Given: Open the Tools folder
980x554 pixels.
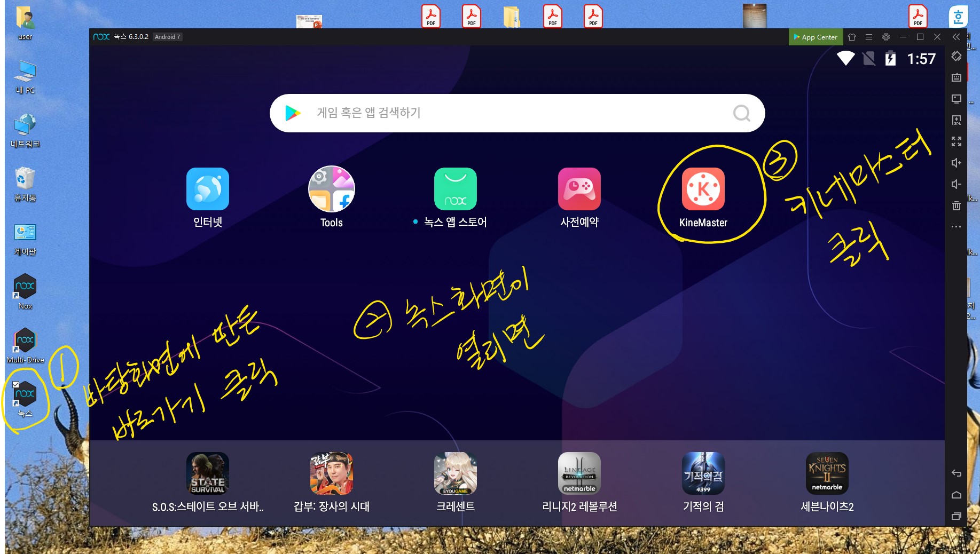Looking at the screenshot, I should (x=332, y=189).
